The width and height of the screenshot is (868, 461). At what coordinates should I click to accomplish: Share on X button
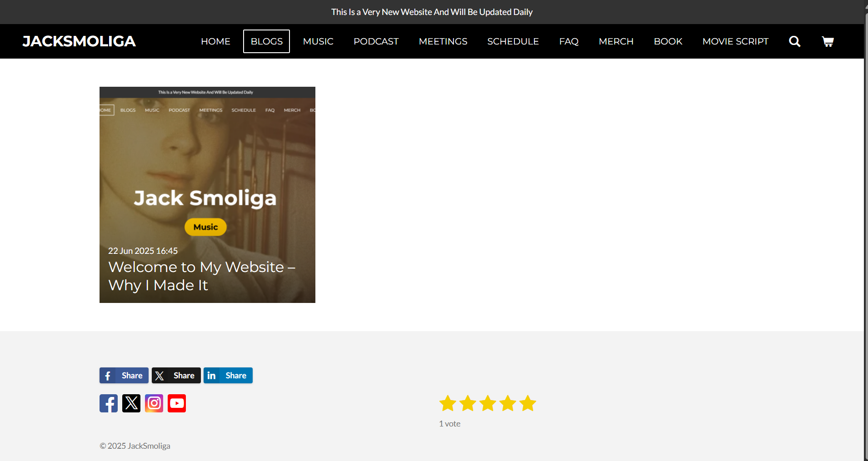176,376
